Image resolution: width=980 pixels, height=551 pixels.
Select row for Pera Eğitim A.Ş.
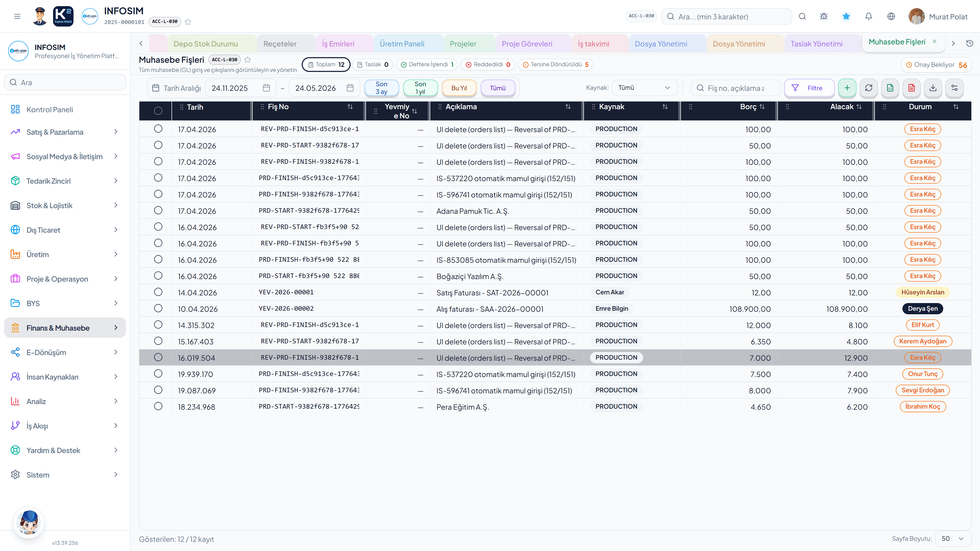point(158,407)
